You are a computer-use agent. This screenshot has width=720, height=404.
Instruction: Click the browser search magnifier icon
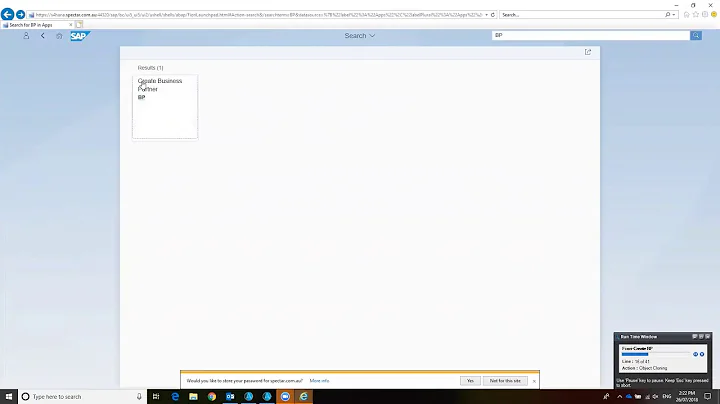tap(668, 15)
